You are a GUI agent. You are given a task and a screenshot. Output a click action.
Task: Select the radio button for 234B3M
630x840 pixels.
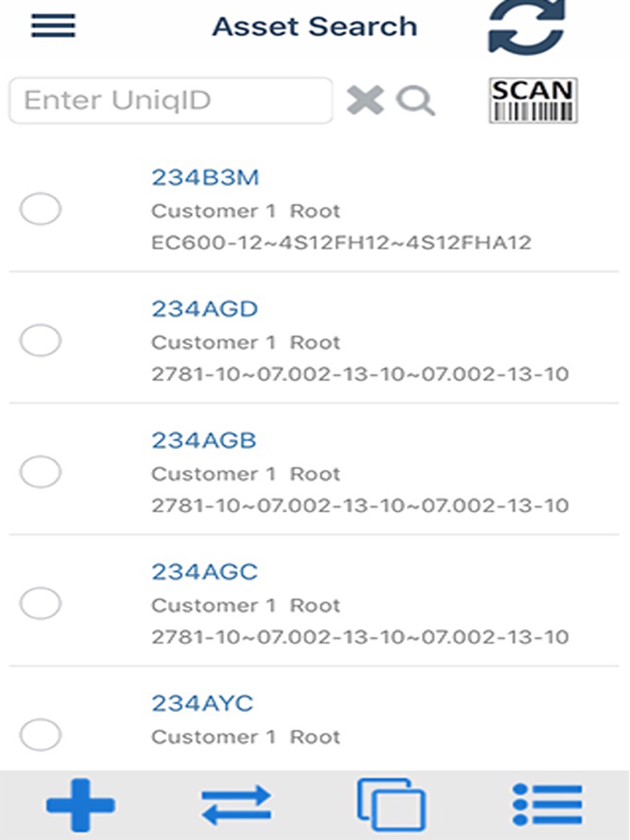point(40,209)
